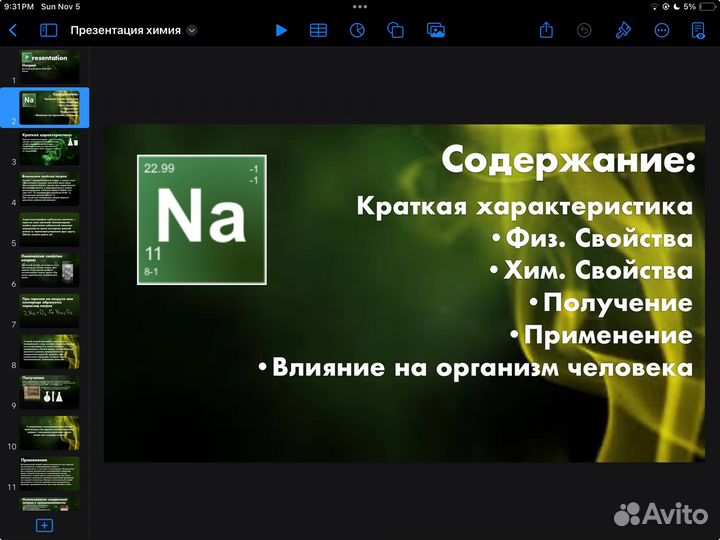
Task: Select slide 8 thumbnail
Action: coord(50,351)
